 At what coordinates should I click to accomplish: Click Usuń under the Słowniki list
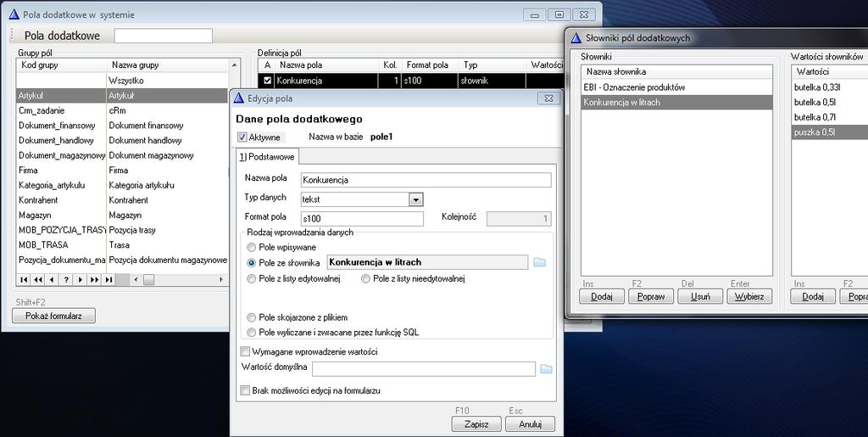(700, 296)
